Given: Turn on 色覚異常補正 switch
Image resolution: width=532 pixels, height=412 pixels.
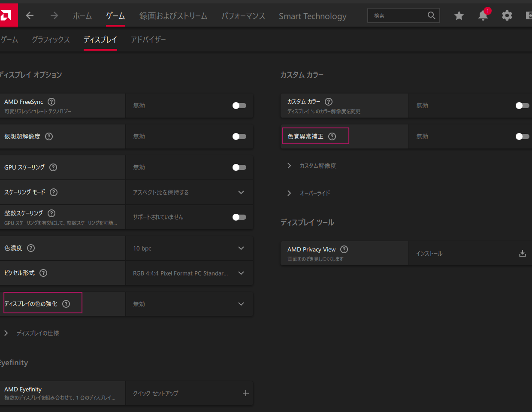Looking at the screenshot, I should [x=523, y=136].
